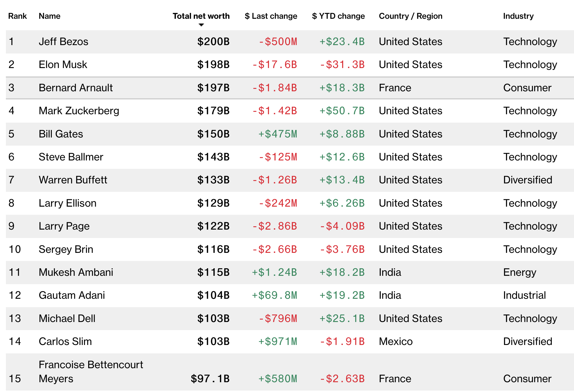Image resolution: width=574 pixels, height=392 pixels.
Task: Open Mark Zuckerberg's profile
Action: coord(79,111)
